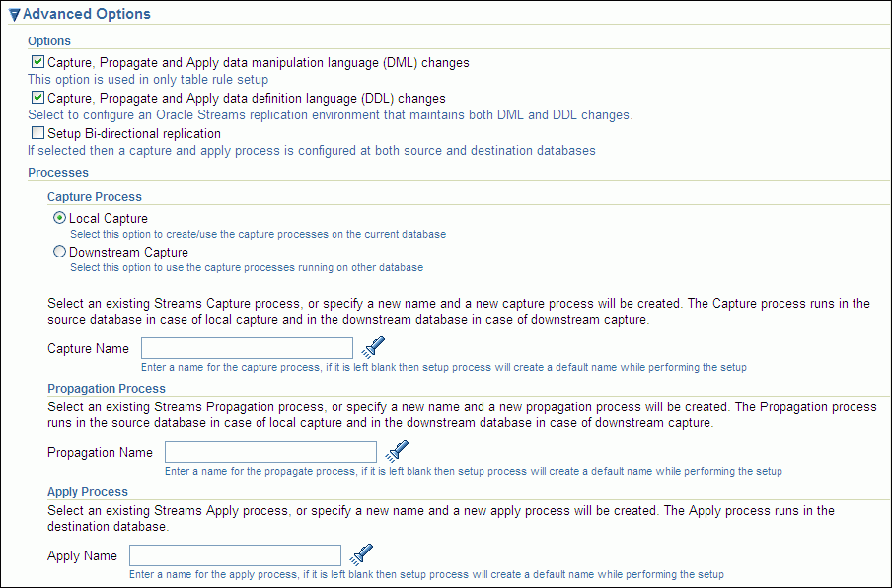
Task: Click the Options section heading
Action: click(49, 41)
